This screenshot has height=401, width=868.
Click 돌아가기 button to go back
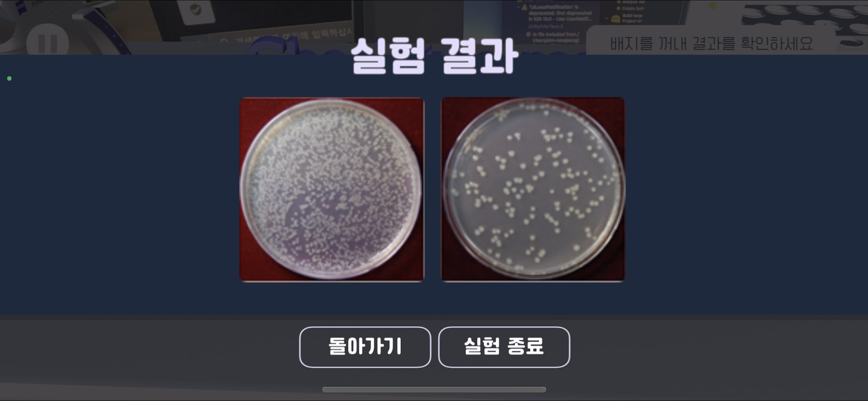pos(365,347)
